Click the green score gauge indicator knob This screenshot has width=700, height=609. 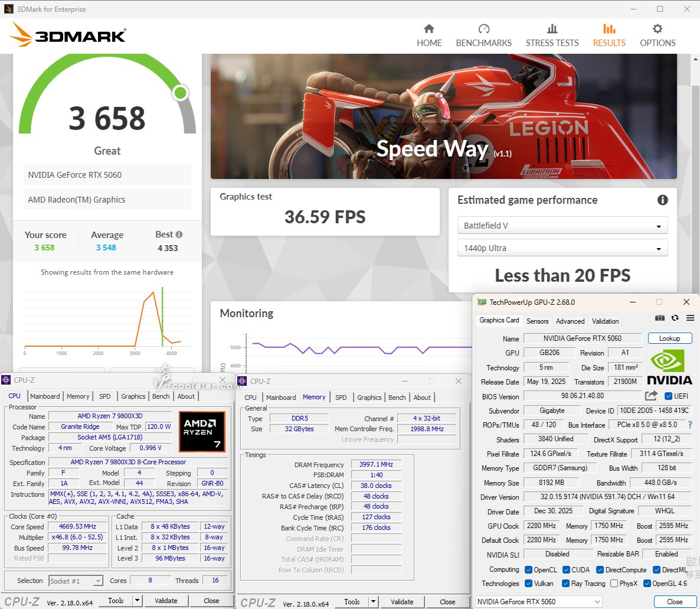click(x=181, y=93)
